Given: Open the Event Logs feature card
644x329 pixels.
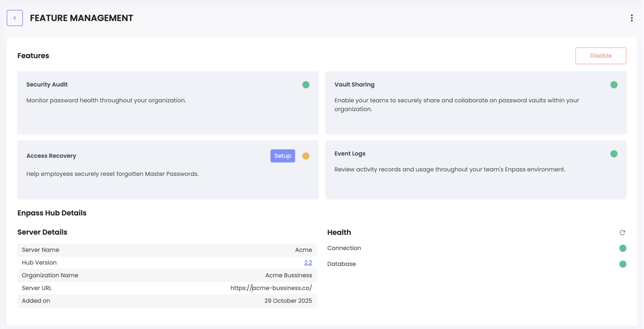Looking at the screenshot, I should (x=476, y=169).
